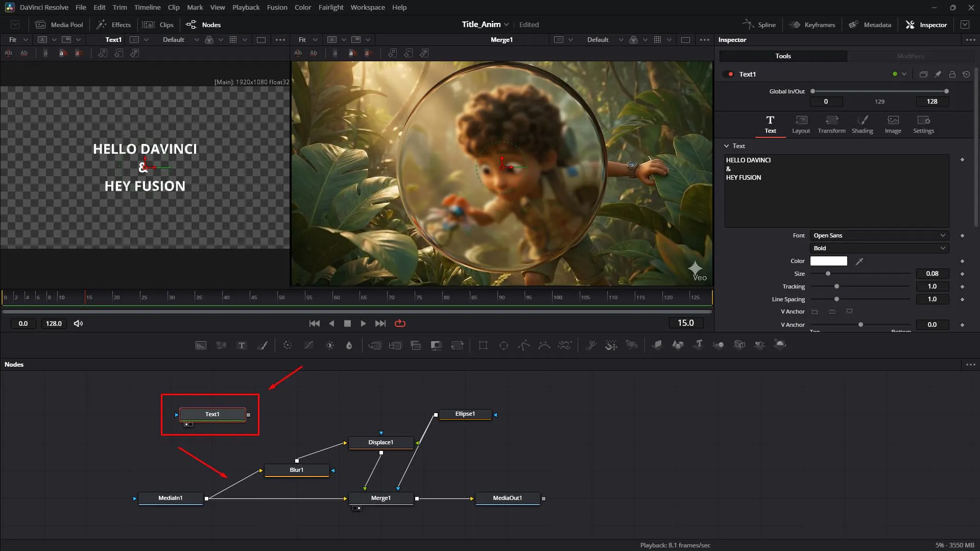Switch to the Shading tab
This screenshot has width=980, height=551.
862,124
